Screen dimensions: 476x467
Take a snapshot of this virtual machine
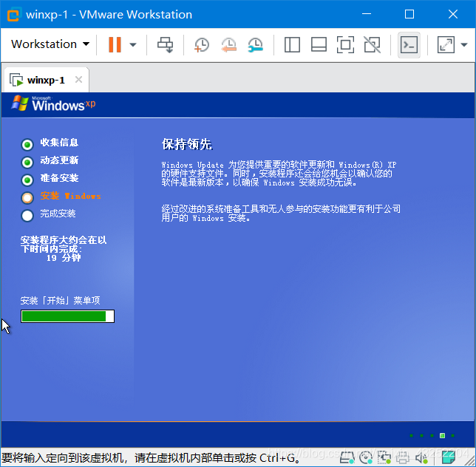[x=201, y=45]
